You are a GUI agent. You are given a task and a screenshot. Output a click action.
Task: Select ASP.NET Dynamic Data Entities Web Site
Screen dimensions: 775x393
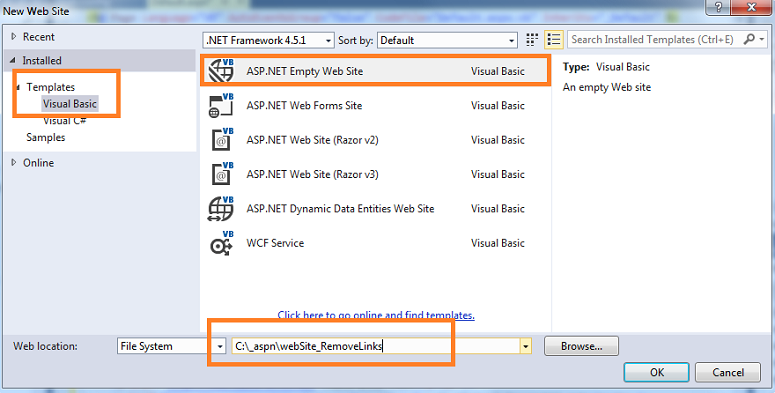(340, 209)
